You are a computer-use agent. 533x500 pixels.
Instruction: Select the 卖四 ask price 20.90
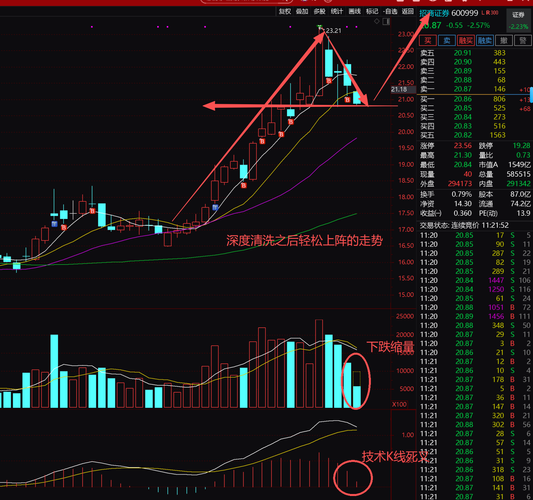462,62
